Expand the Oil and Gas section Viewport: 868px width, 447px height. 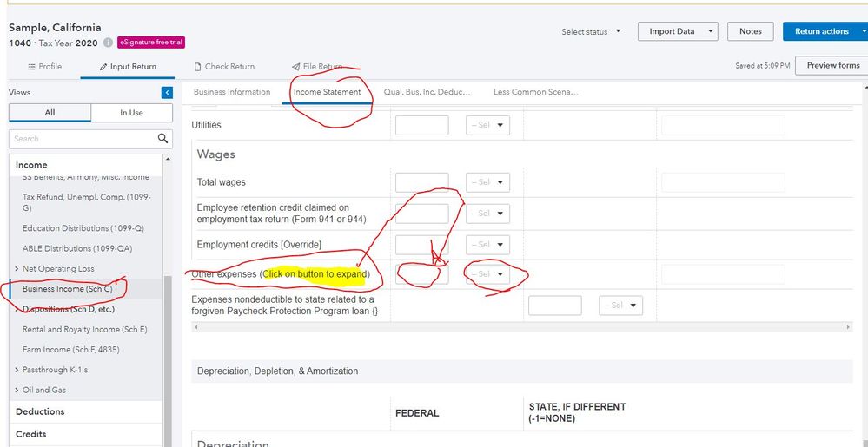17,391
